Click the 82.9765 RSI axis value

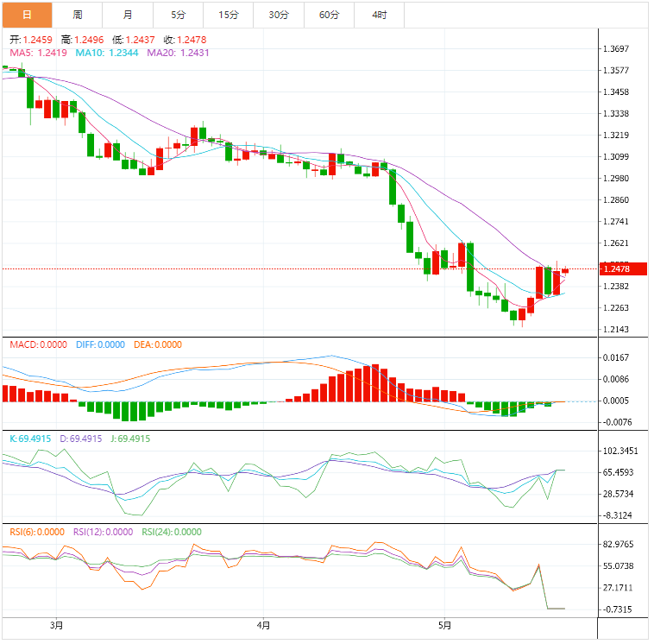(x=618, y=544)
